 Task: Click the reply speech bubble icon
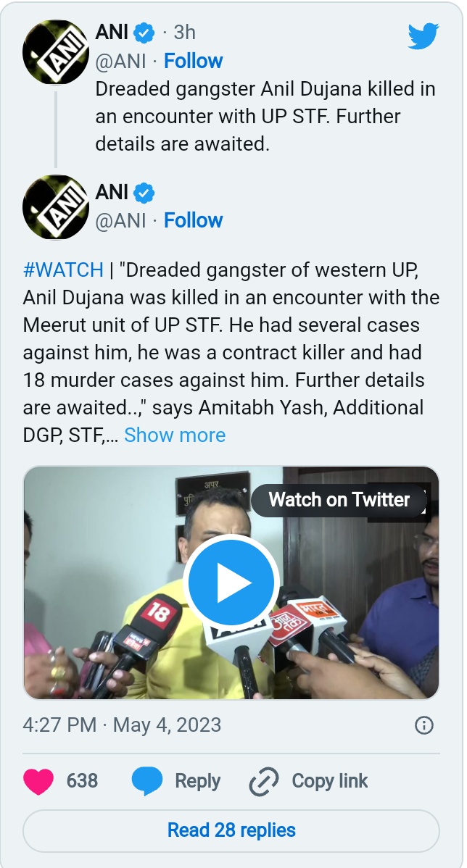tap(147, 781)
